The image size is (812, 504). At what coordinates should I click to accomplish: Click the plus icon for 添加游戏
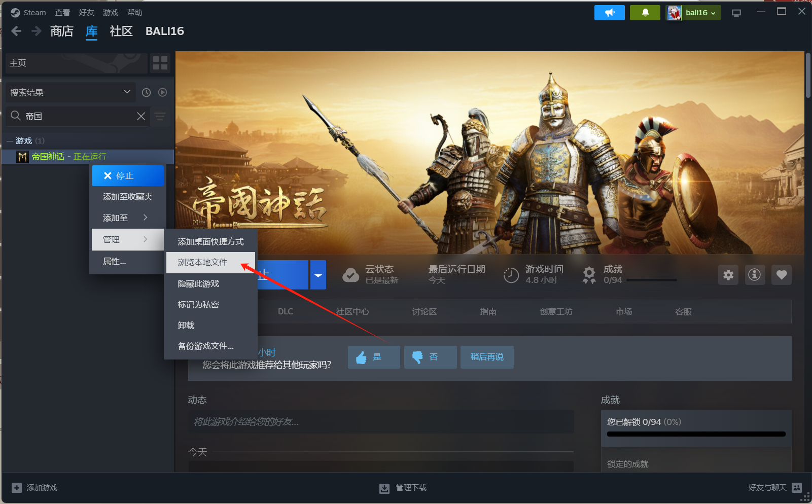pyautogui.click(x=17, y=487)
